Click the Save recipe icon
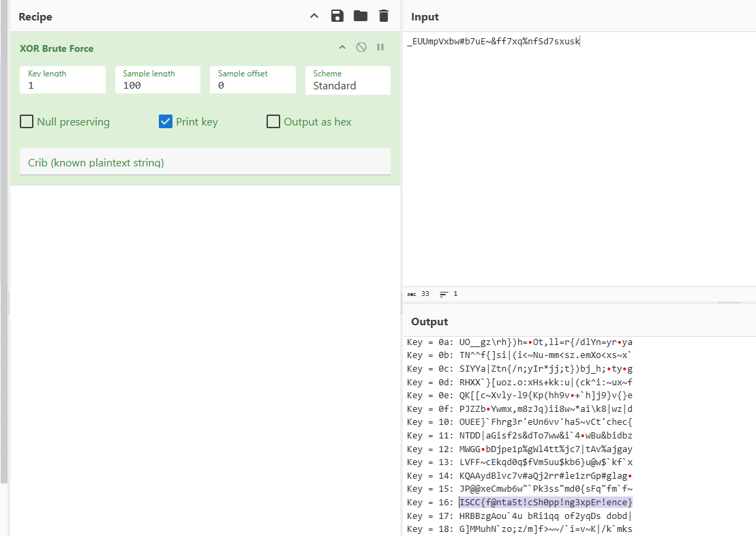This screenshot has width=756, height=536. [337, 16]
